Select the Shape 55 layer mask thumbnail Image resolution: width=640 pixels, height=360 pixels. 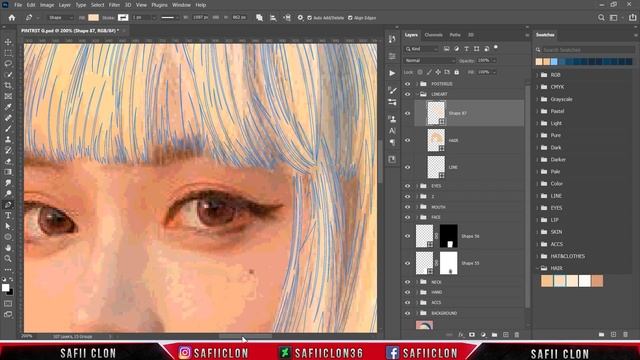click(449, 263)
